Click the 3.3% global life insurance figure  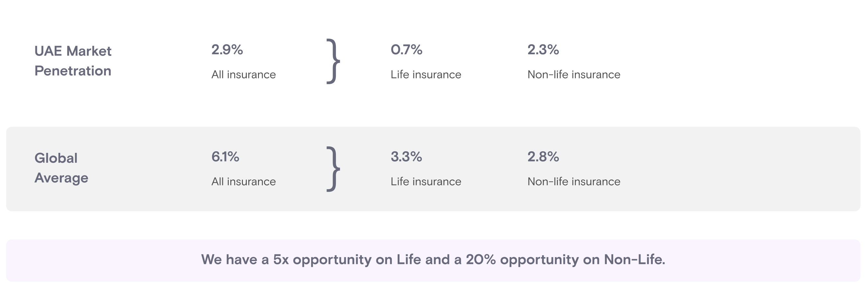406,157
